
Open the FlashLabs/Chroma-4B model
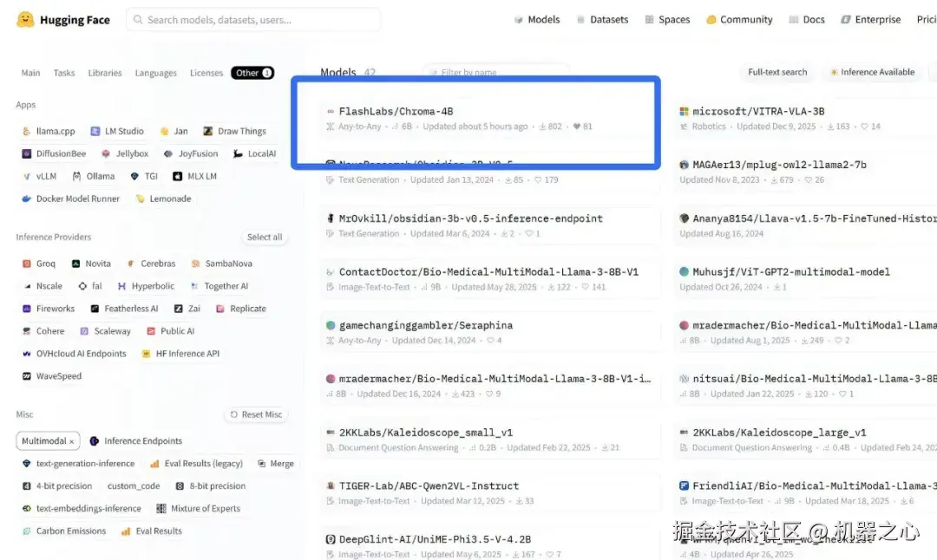[396, 111]
